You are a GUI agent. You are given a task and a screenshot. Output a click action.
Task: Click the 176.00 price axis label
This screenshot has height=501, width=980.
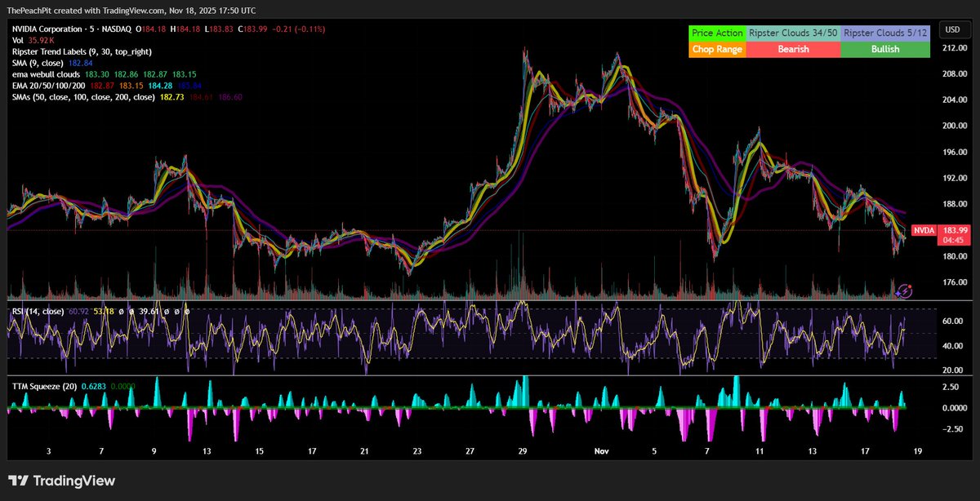click(955, 282)
